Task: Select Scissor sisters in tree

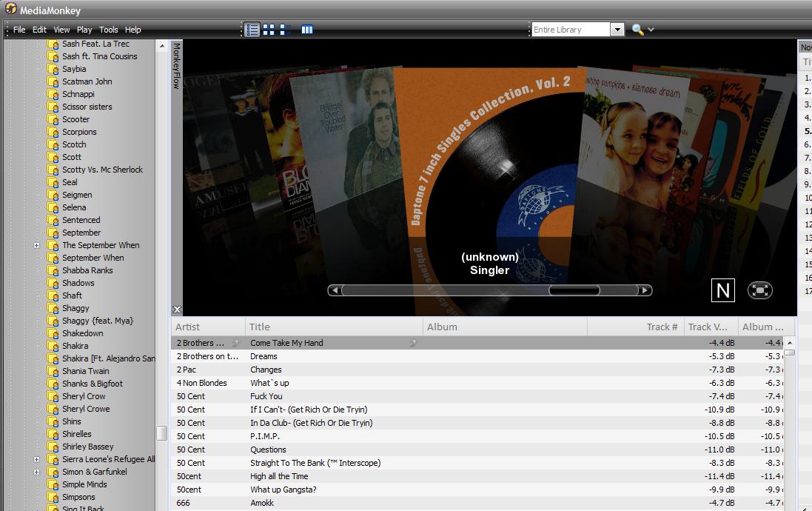Action: 87,107
